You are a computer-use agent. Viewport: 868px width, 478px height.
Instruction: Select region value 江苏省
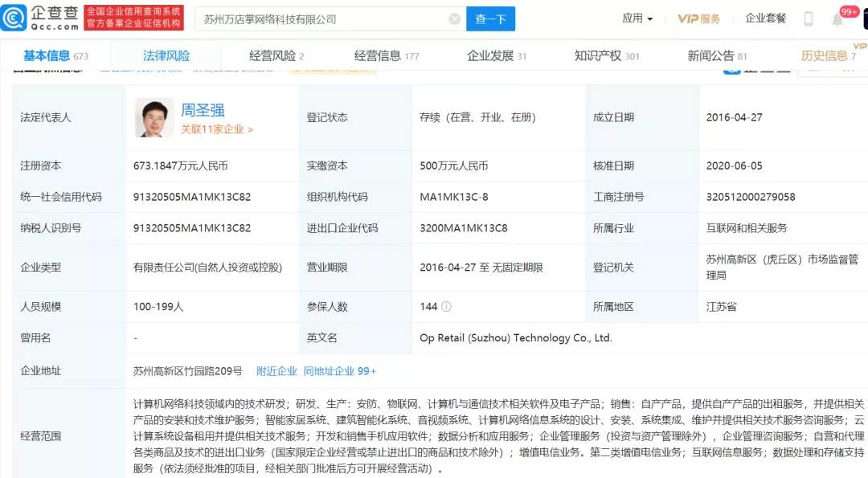pyautogui.click(x=721, y=307)
